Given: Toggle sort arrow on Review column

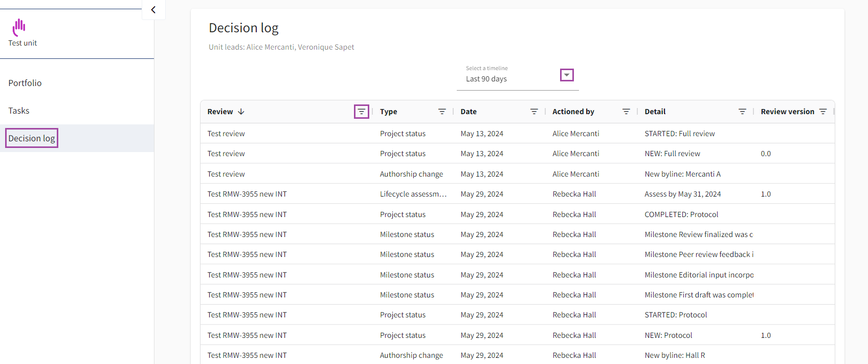Looking at the screenshot, I should coord(241,112).
